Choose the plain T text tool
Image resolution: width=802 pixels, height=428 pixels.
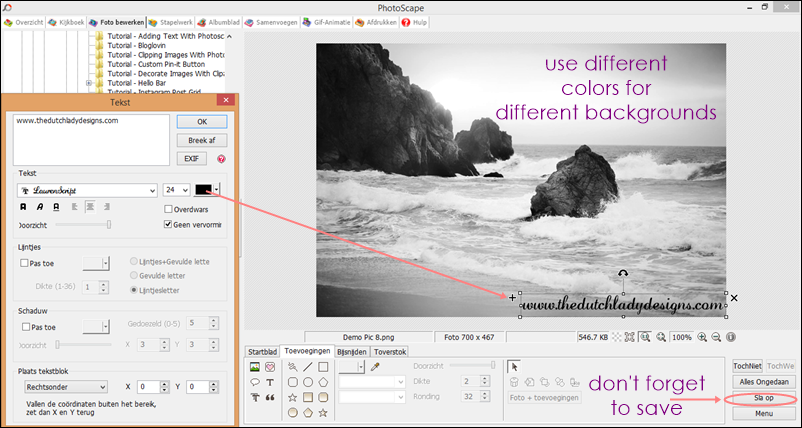[270, 382]
